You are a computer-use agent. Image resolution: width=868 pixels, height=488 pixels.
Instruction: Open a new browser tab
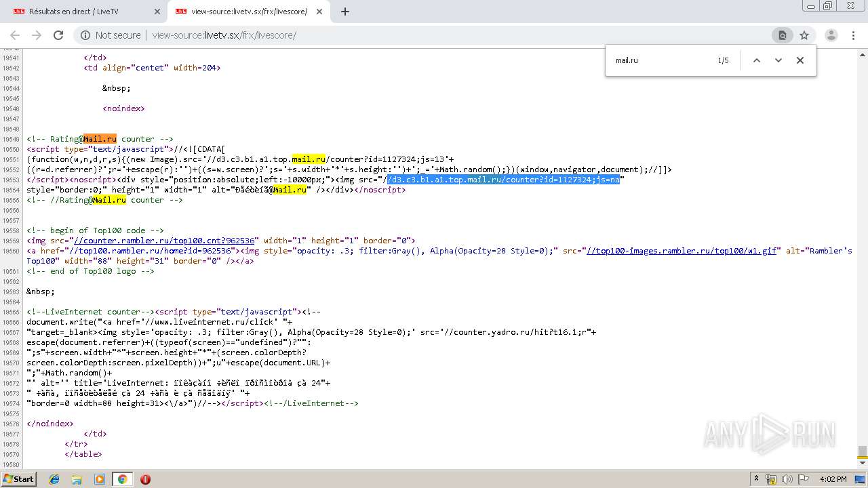[344, 12]
